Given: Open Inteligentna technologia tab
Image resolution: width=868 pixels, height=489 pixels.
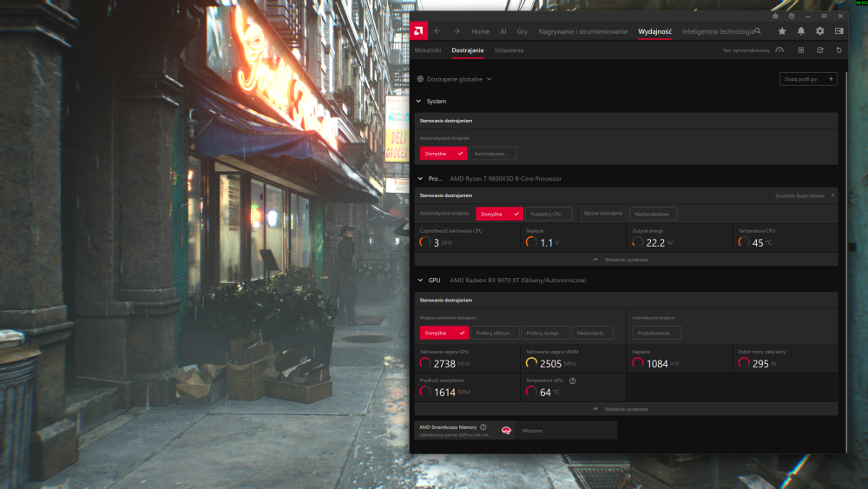Looking at the screenshot, I should pyautogui.click(x=718, y=31).
